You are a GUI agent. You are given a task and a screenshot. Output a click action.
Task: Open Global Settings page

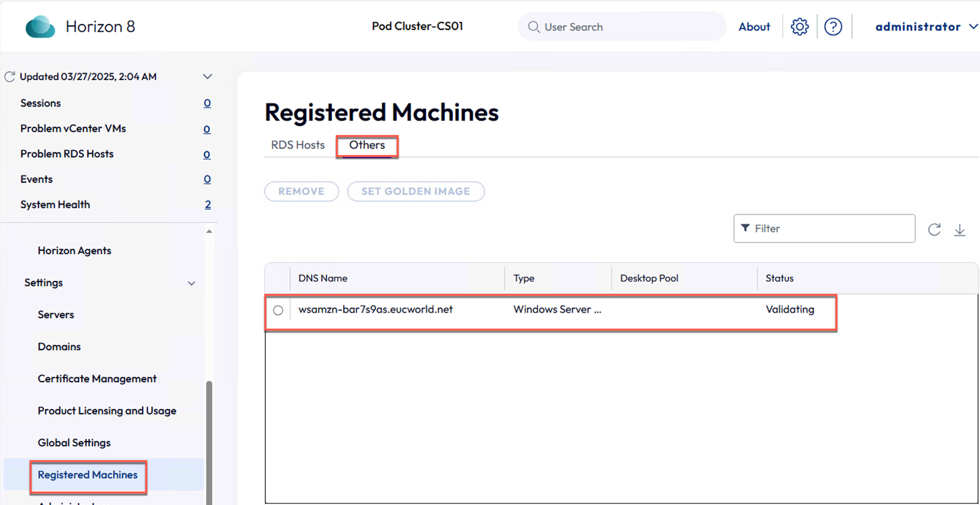point(74,443)
